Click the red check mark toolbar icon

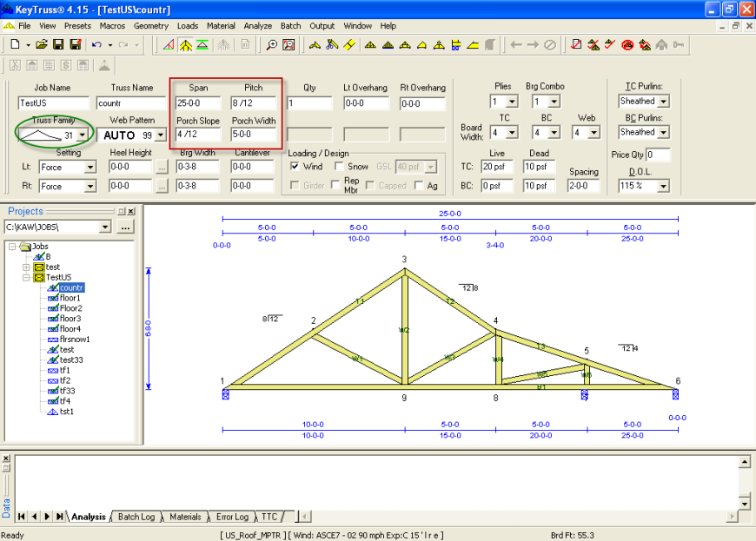610,45
